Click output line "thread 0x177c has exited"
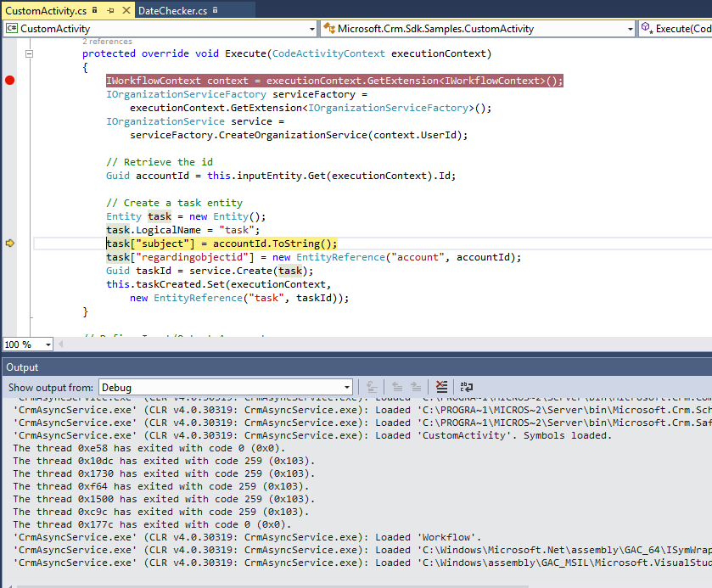This screenshot has width=712, height=588. [152, 524]
